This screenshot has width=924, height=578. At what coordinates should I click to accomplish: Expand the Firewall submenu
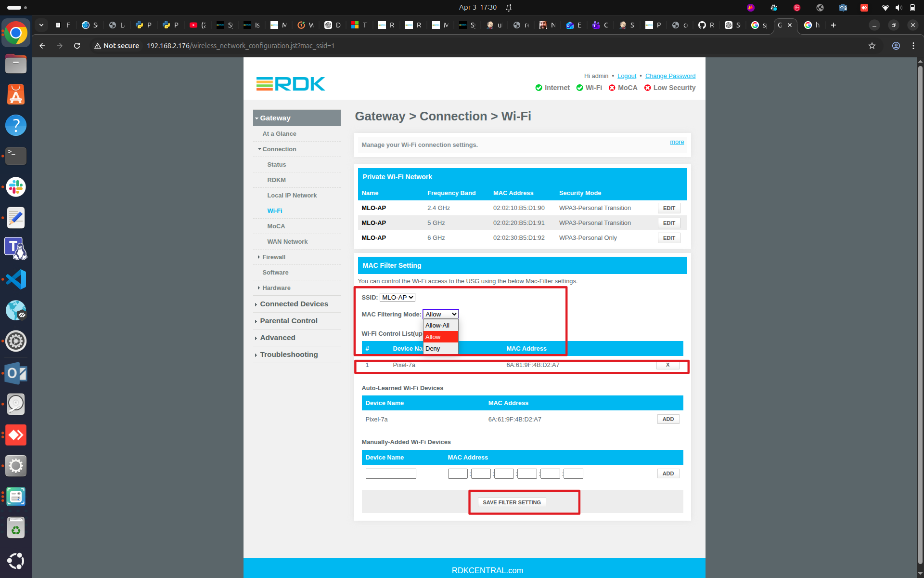point(273,257)
